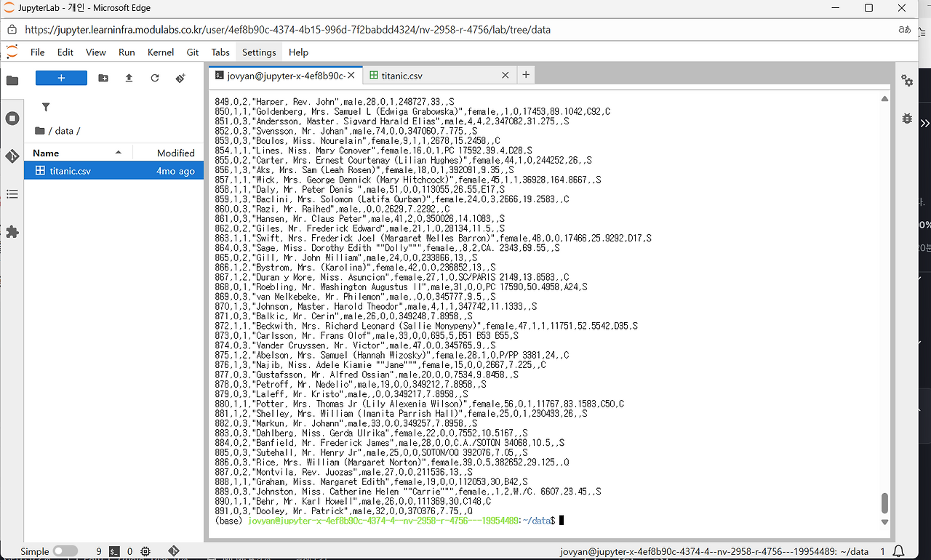Refresh the file browser list
Screen dimensions: 931x560
[x=155, y=78]
